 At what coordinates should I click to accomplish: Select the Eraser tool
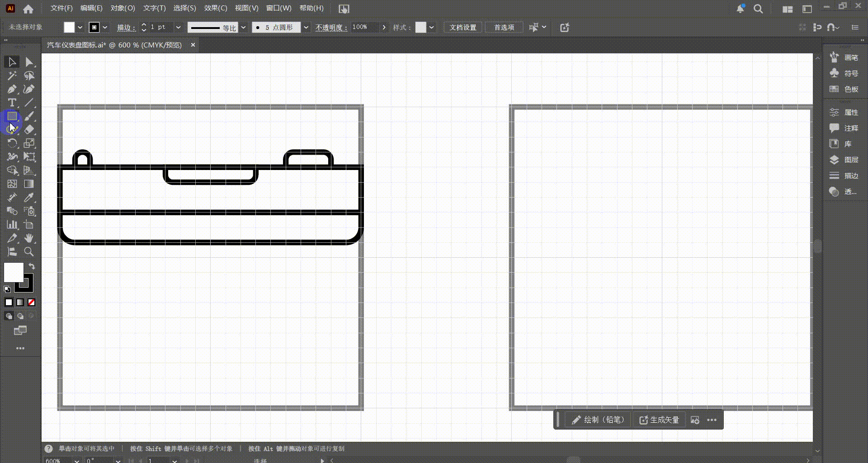[x=29, y=130]
